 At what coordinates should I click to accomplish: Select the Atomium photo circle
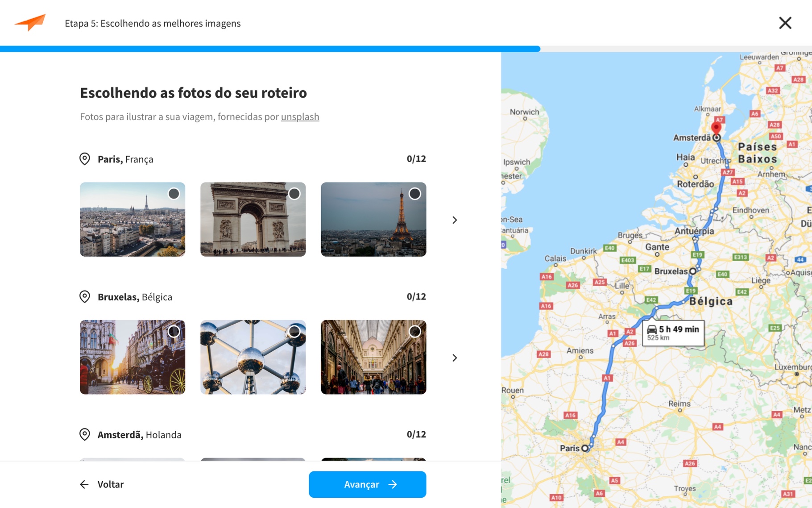pyautogui.click(x=294, y=332)
